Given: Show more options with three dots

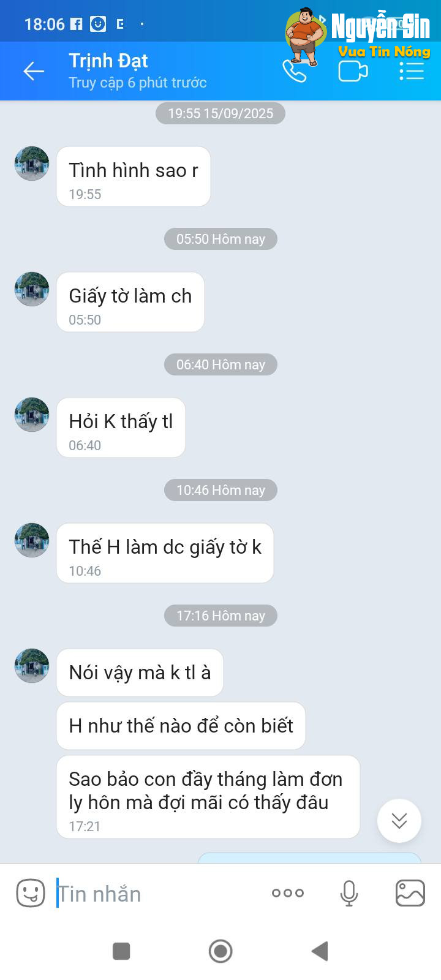Looking at the screenshot, I should 288,893.
